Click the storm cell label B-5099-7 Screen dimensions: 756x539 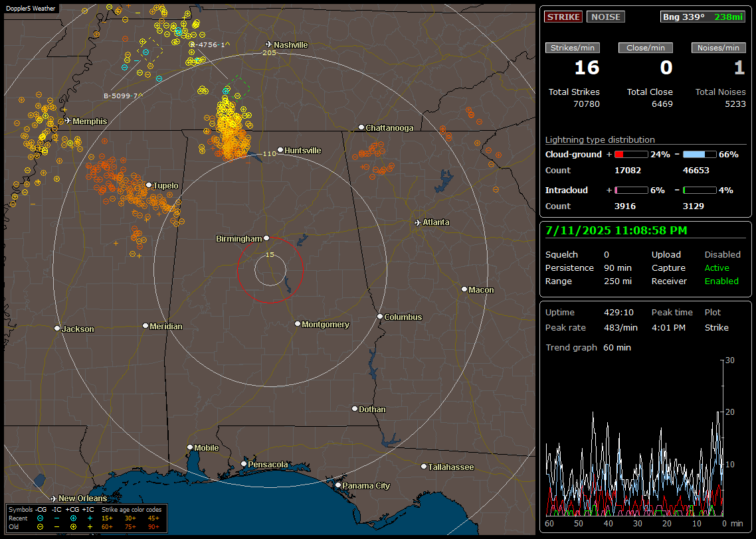click(x=122, y=96)
